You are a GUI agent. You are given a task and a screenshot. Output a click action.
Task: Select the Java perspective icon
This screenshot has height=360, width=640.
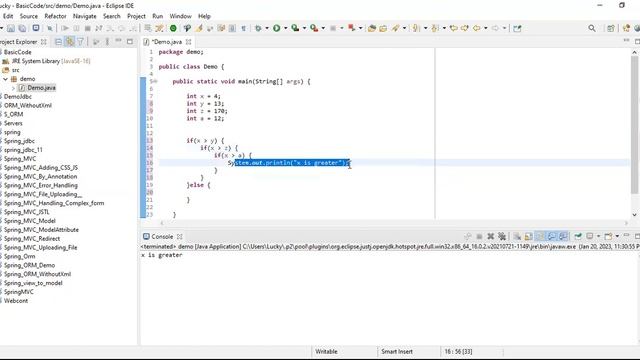pos(626,28)
